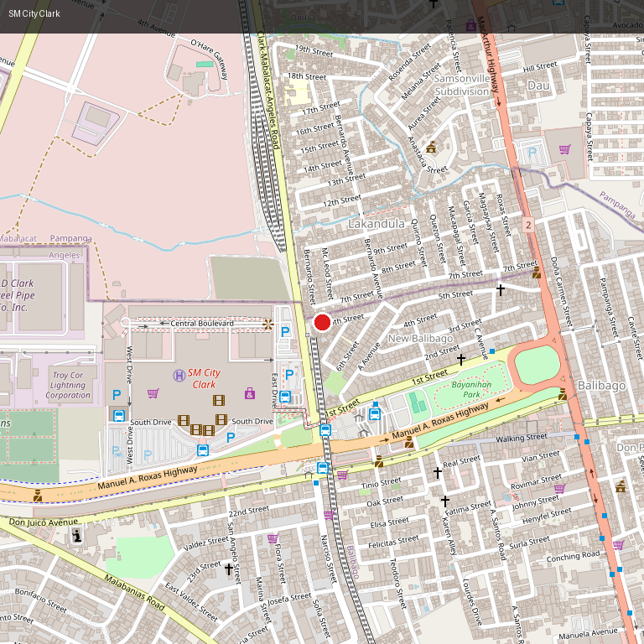Click the Rosenda Street label
The width and height of the screenshot is (644, 644).
click(x=409, y=61)
